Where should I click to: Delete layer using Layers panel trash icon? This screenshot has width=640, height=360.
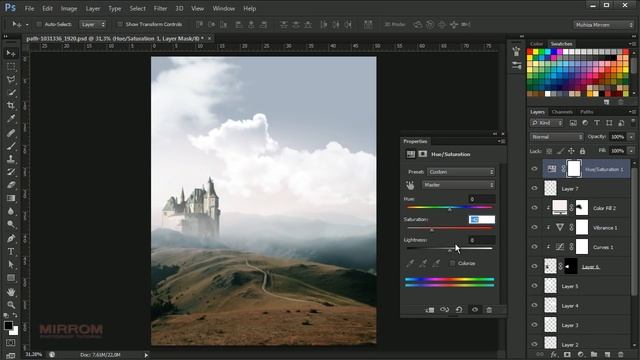coord(621,355)
